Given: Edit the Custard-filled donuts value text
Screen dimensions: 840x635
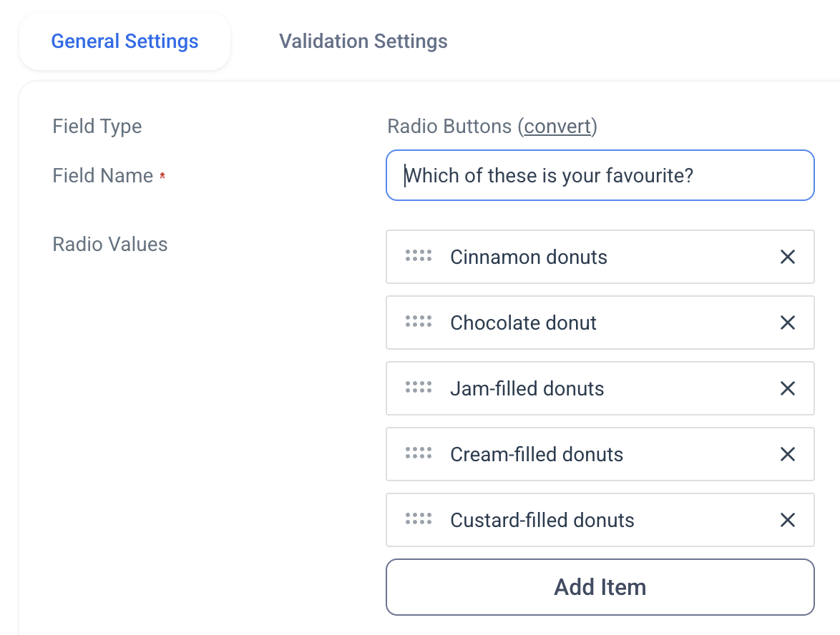Looking at the screenshot, I should pyautogui.click(x=542, y=520).
